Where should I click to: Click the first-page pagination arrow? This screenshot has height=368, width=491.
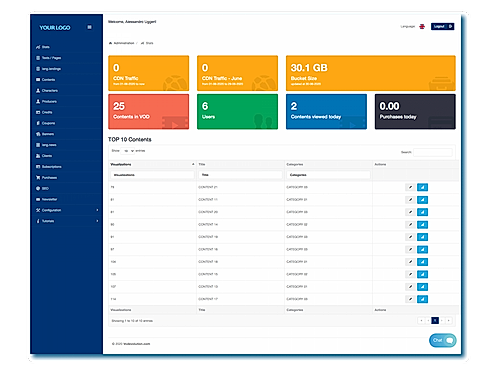coord(421,320)
